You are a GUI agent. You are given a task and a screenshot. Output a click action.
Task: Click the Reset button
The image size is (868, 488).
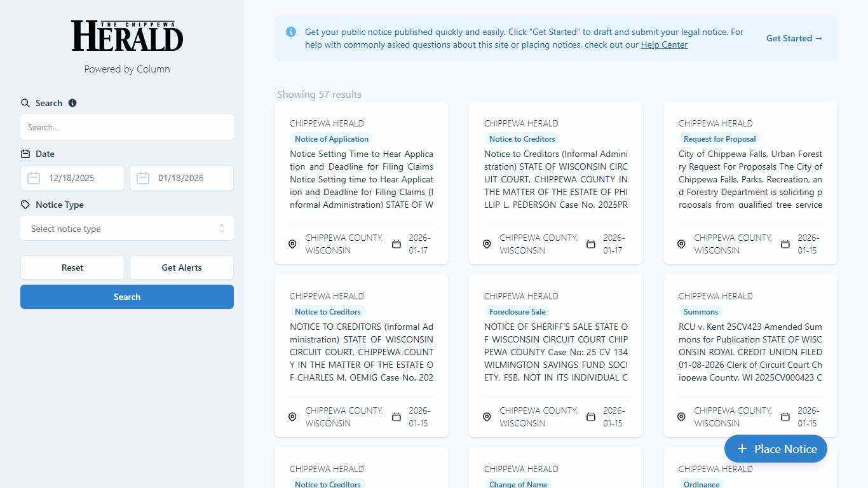[x=72, y=268]
